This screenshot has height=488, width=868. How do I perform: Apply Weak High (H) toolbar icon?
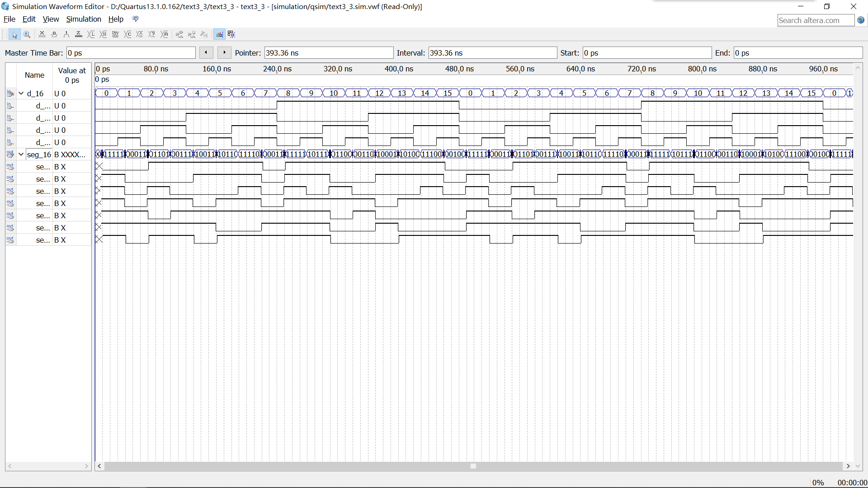(x=103, y=35)
